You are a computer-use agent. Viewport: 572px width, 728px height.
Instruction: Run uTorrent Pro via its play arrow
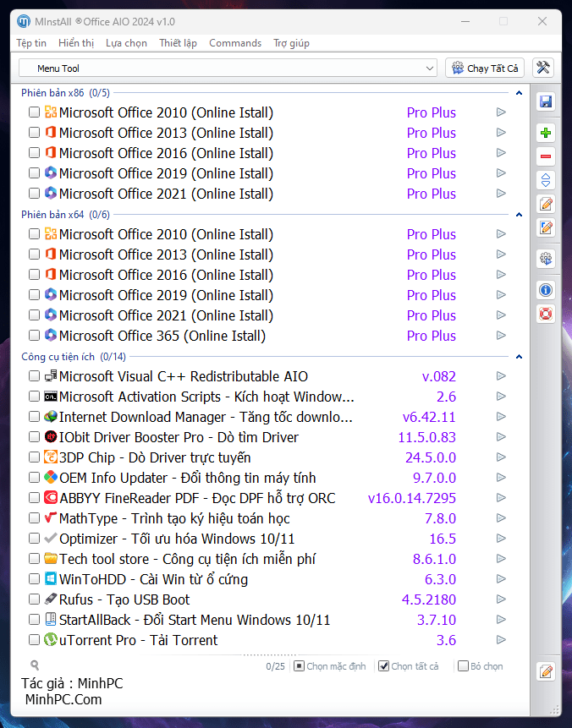501,640
